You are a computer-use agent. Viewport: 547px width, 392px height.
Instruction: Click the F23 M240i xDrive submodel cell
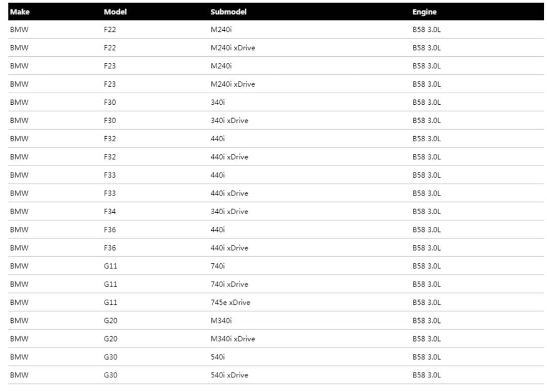click(232, 84)
